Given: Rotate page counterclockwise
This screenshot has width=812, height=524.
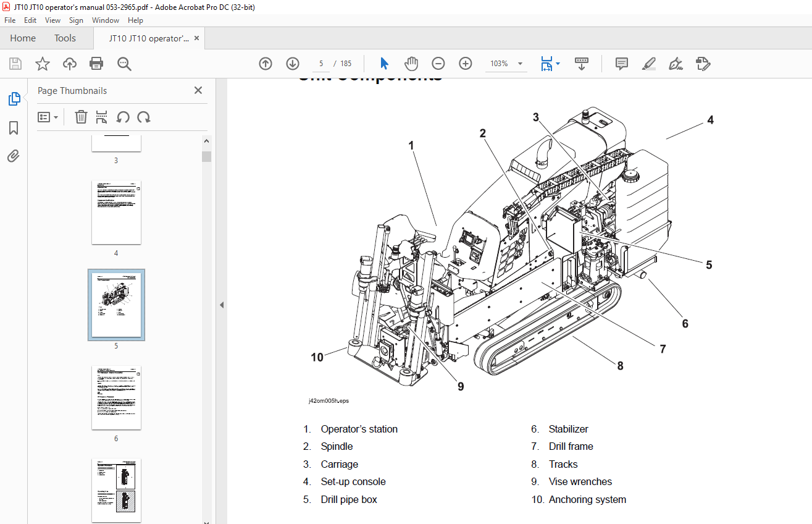Looking at the screenshot, I should (123, 117).
